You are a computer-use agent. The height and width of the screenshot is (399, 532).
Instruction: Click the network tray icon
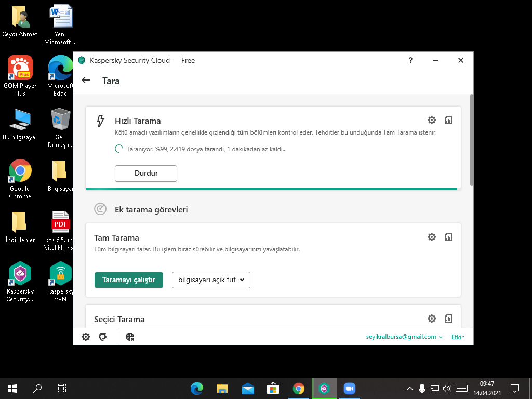pos(435,389)
